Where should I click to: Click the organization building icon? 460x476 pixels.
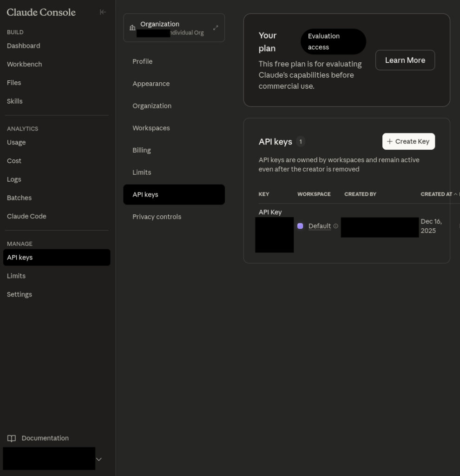(x=132, y=28)
